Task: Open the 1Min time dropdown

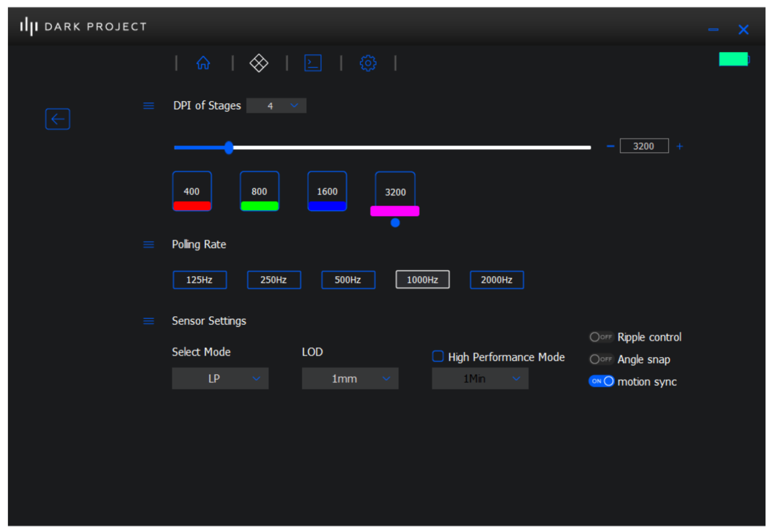Action: 480,379
